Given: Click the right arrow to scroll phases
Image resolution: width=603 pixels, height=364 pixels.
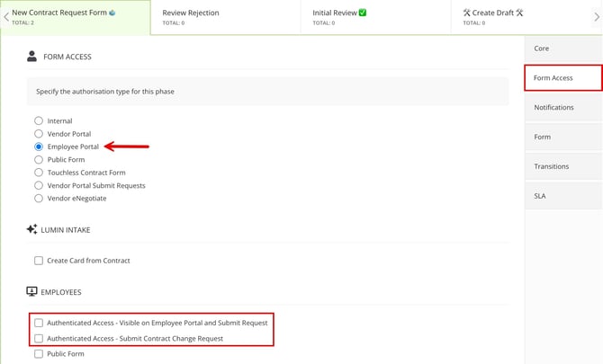Looking at the screenshot, I should 596,17.
